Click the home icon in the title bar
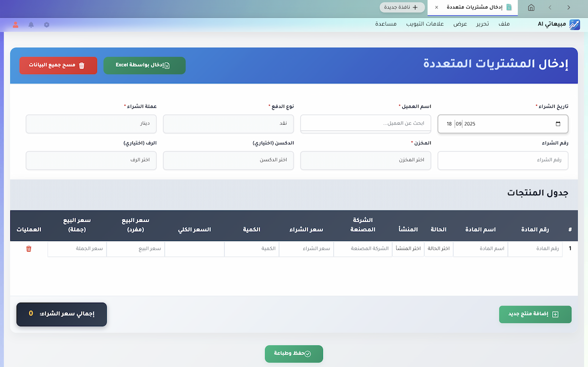 pyautogui.click(x=532, y=8)
